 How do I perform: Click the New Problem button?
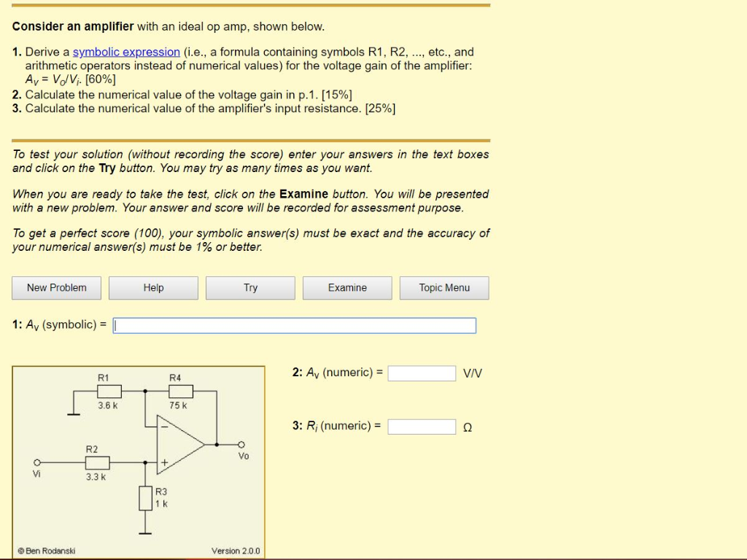pyautogui.click(x=57, y=288)
